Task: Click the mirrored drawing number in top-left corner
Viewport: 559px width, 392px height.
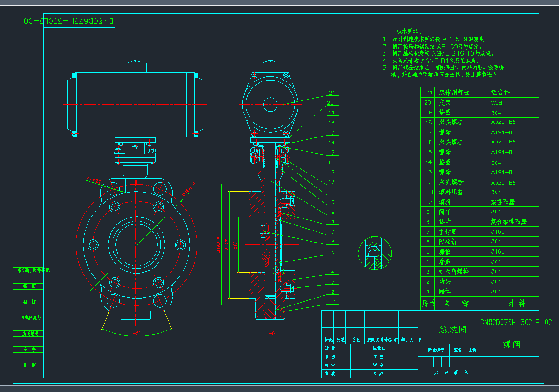Action: coord(69,21)
